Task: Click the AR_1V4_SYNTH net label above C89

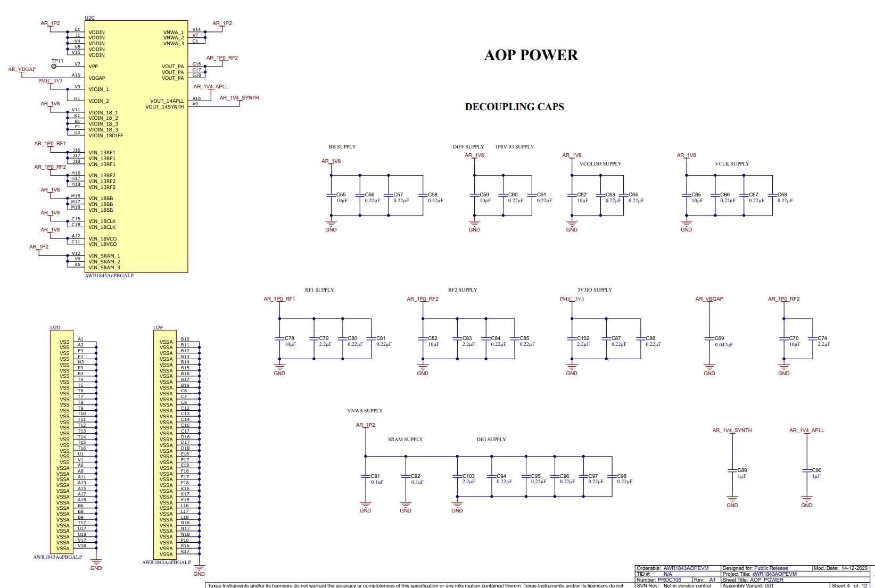Action: [732, 430]
